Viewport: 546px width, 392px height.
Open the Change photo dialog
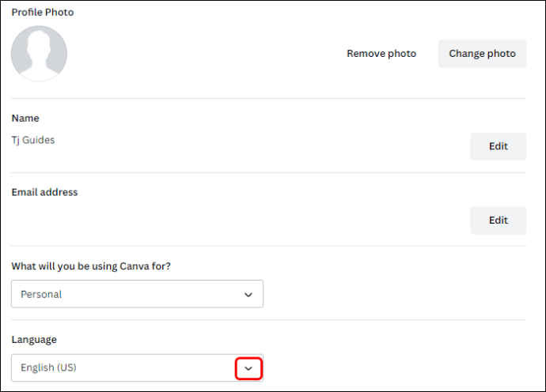[x=482, y=54]
